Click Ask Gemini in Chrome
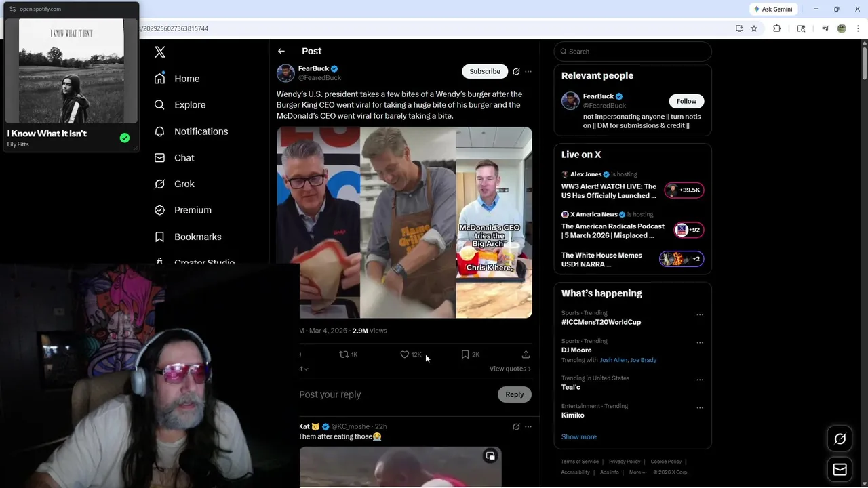868x488 pixels. click(x=773, y=9)
